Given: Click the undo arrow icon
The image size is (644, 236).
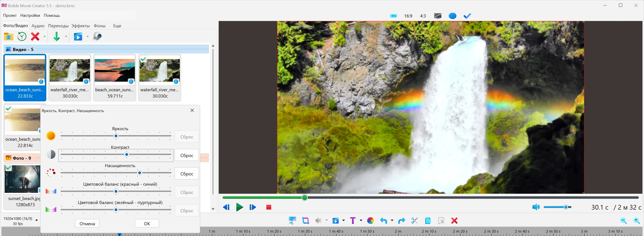Looking at the screenshot, I should (383, 221).
